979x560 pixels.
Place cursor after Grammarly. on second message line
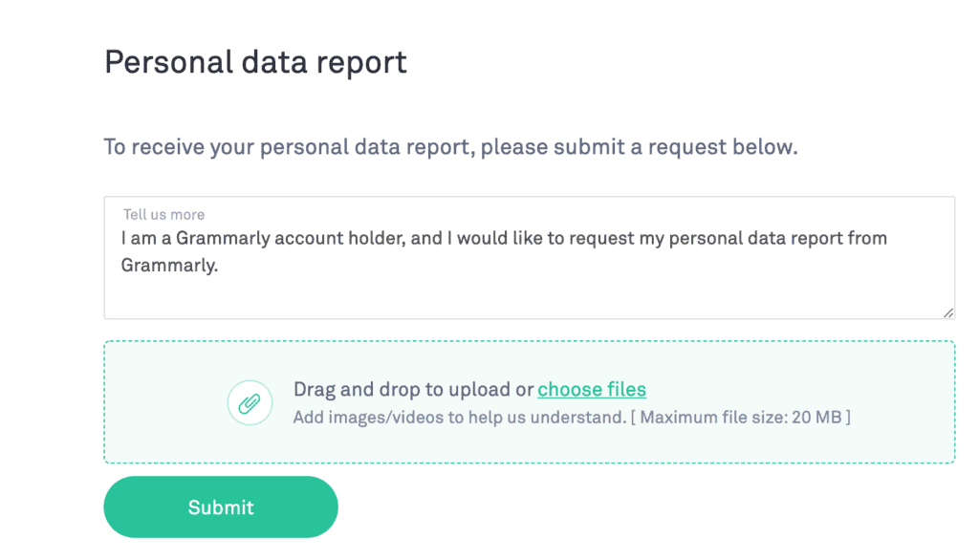point(219,266)
